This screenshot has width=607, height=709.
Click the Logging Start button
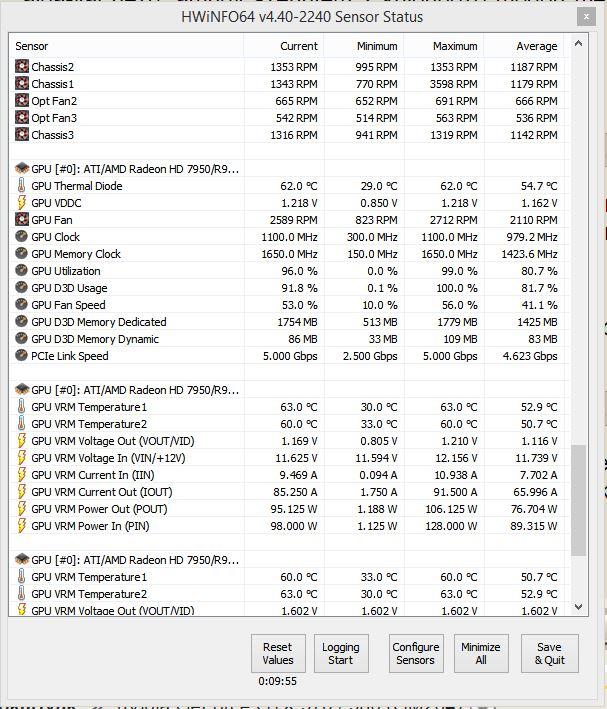pyautogui.click(x=341, y=653)
